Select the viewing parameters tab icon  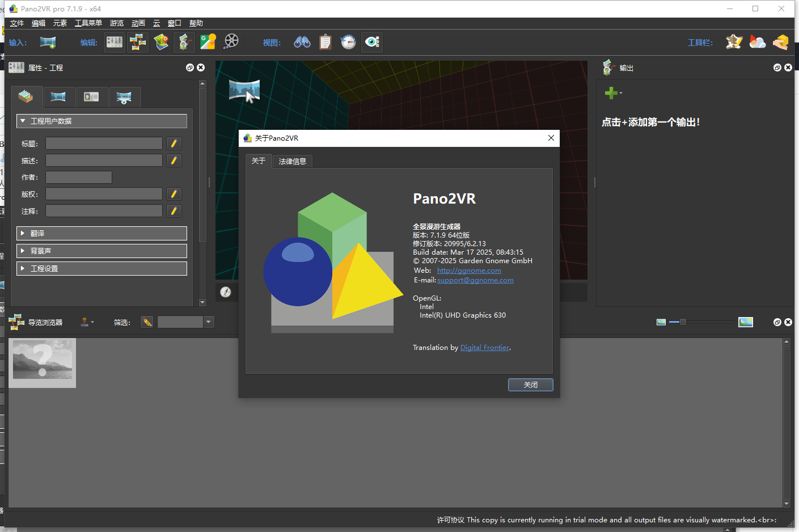124,97
